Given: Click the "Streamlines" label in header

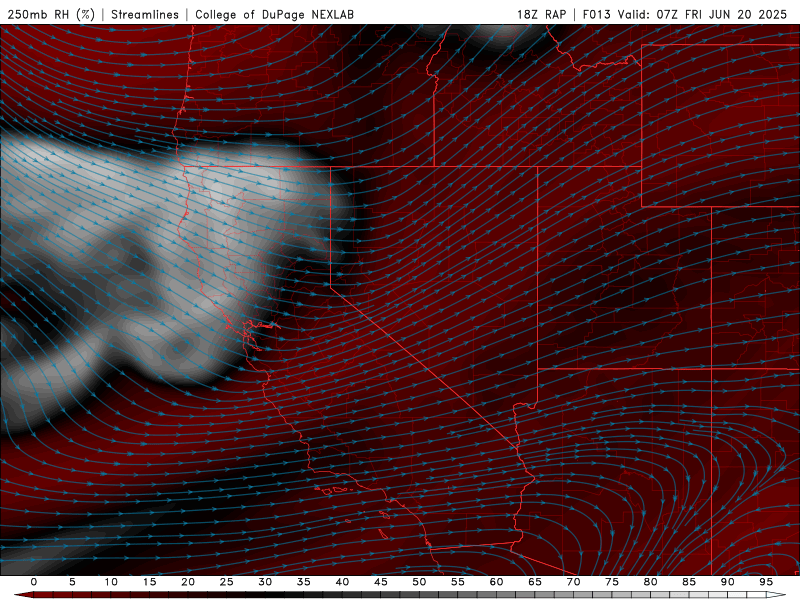Looking at the screenshot, I should (145, 14).
